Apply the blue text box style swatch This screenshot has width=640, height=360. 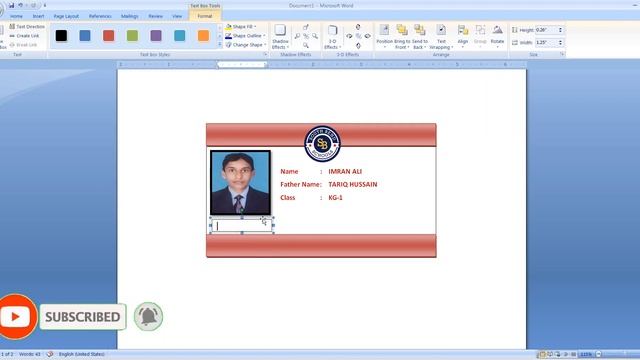(85, 36)
